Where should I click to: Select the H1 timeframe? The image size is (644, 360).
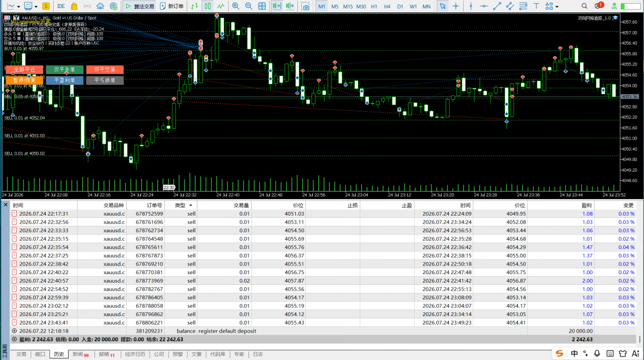point(374,6)
